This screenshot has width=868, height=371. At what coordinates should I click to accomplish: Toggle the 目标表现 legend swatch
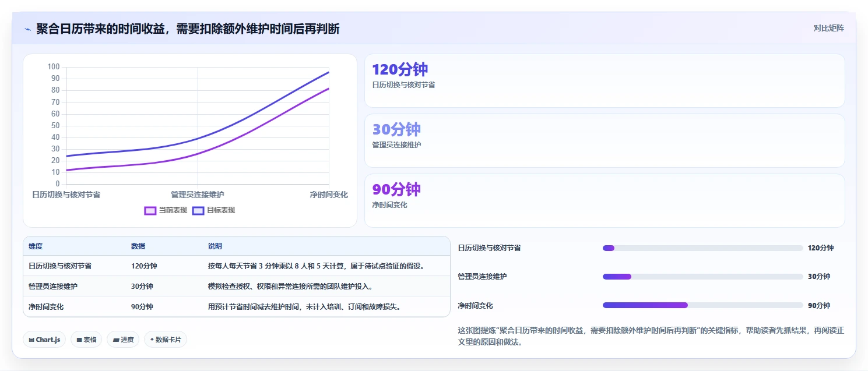point(198,210)
